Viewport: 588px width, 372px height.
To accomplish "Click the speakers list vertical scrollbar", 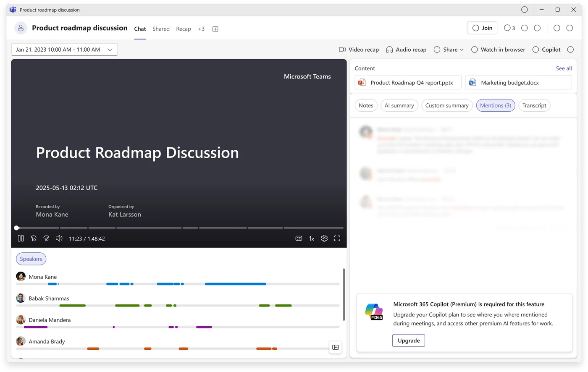I will (344, 294).
